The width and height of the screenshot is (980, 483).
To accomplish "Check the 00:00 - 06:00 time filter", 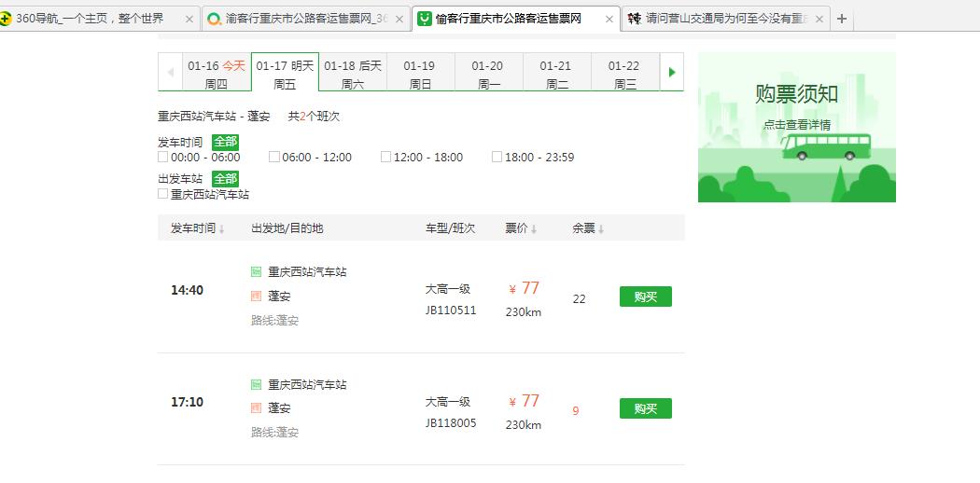I will tap(163, 157).
